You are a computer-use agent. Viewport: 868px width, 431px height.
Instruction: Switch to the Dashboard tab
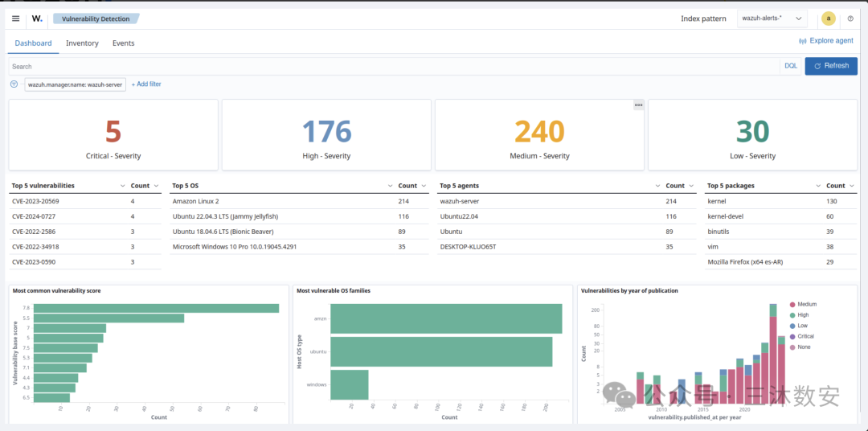33,43
